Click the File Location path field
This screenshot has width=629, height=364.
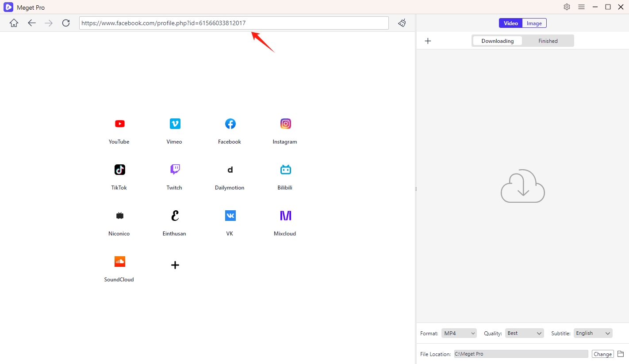(521, 354)
